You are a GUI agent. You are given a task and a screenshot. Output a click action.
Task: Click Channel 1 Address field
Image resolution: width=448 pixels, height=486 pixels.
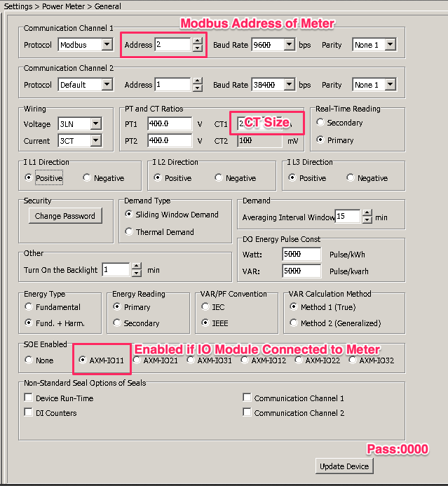pyautogui.click(x=172, y=44)
